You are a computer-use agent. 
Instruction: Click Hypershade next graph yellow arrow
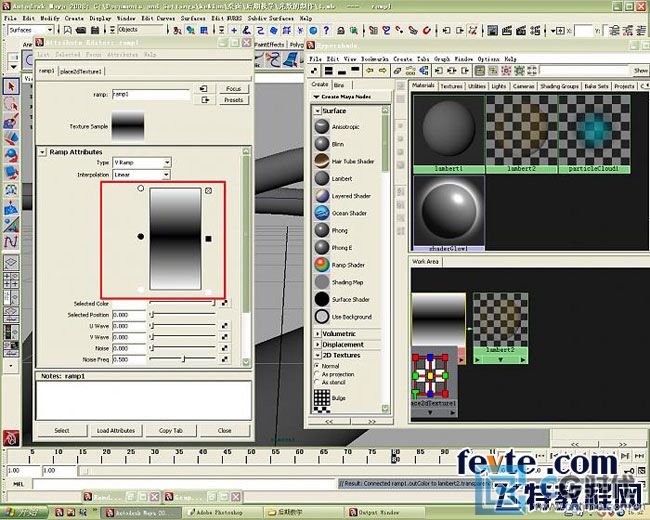382,71
